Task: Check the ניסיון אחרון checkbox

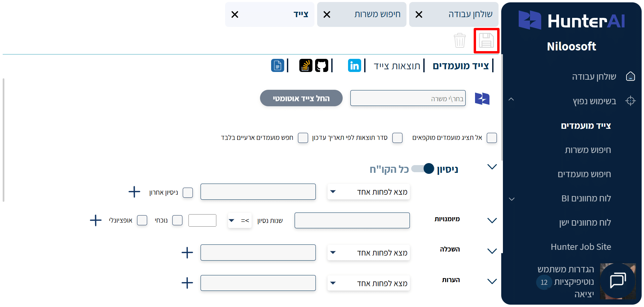Action: (188, 193)
